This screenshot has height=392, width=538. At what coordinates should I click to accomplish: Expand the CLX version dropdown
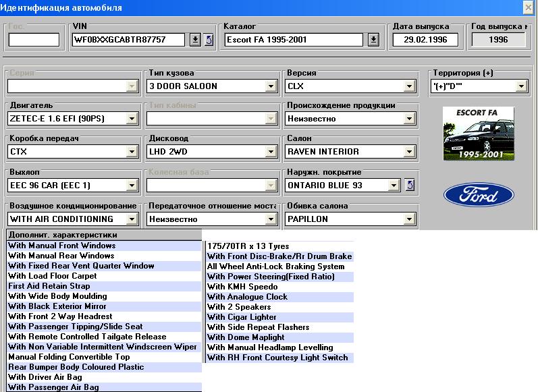[x=408, y=86]
